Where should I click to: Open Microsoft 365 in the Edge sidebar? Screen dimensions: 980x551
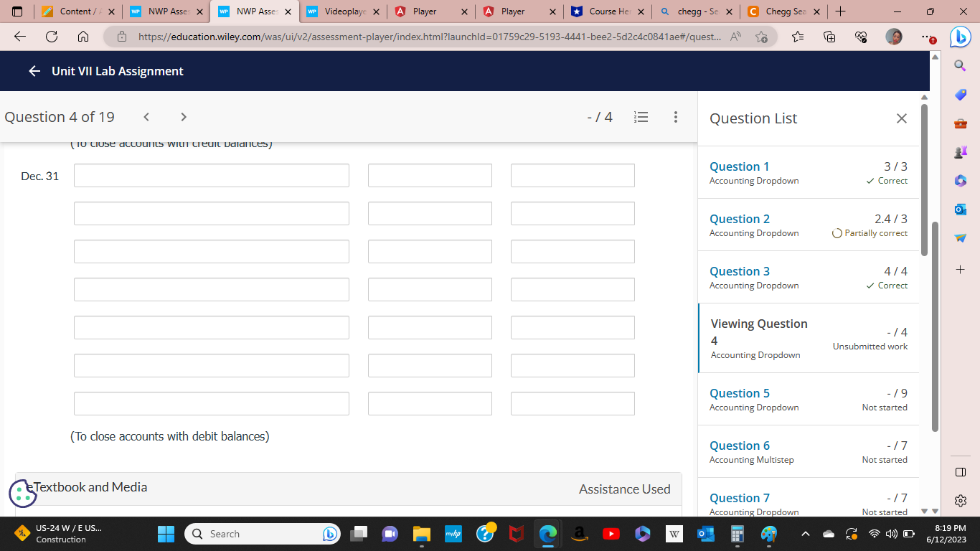pos(961,181)
